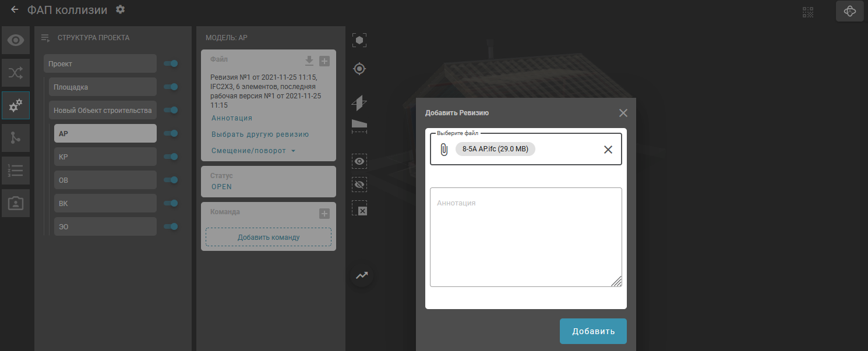The height and width of the screenshot is (351, 868).
Task: Click the project settings gear icon
Action: pos(120,9)
